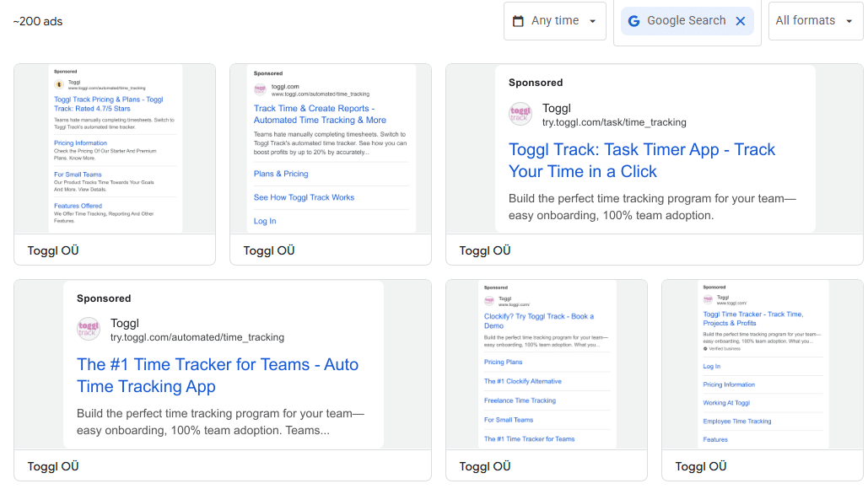Screen dimensions: 868x489
Task: Open the Freelance Time Tracking sitelink
Action: tap(520, 400)
